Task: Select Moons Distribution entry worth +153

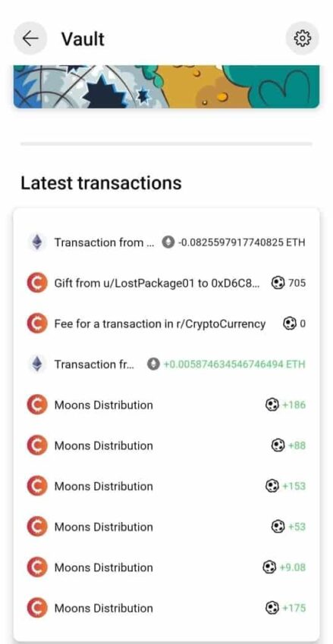Action: [167, 486]
